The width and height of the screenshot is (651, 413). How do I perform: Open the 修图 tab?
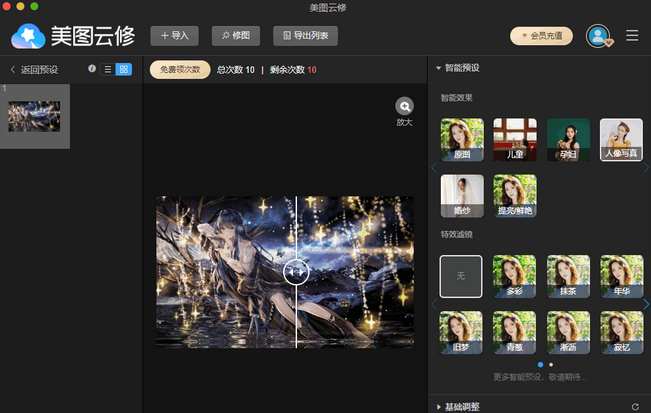click(235, 36)
